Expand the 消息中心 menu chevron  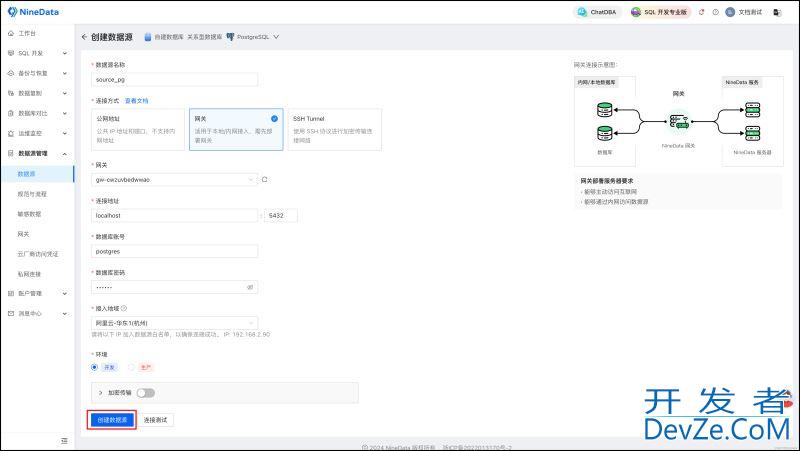coord(65,313)
